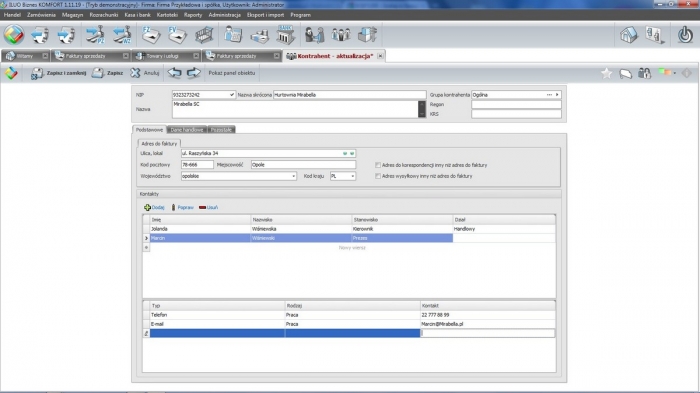700x393 pixels.
Task: Click Zapisz i zamknij button
Action: click(58, 73)
